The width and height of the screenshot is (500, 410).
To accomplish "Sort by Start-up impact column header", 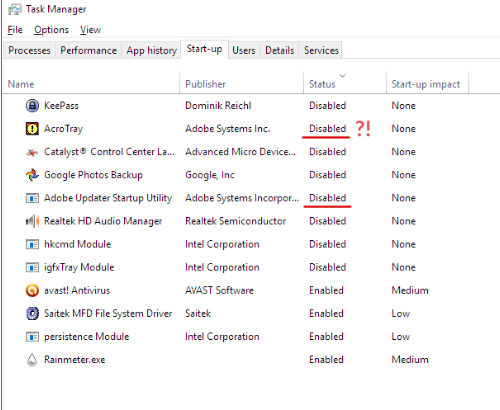I will click(427, 82).
